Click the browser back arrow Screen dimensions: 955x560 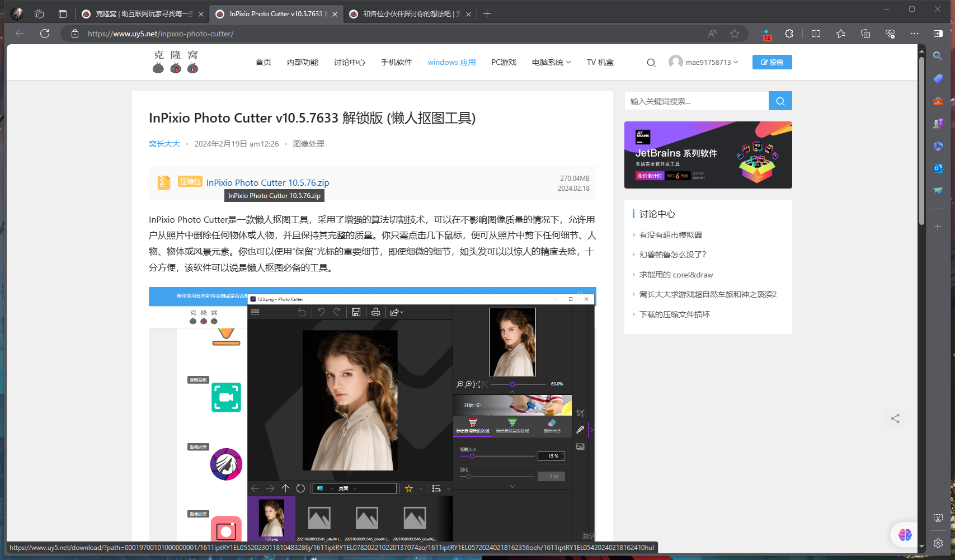20,34
